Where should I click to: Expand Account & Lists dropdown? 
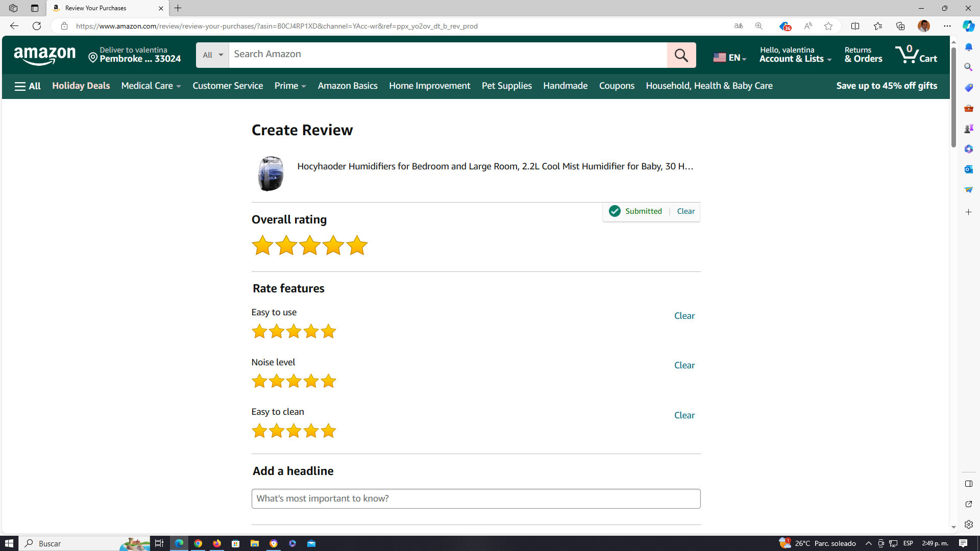pyautogui.click(x=795, y=55)
